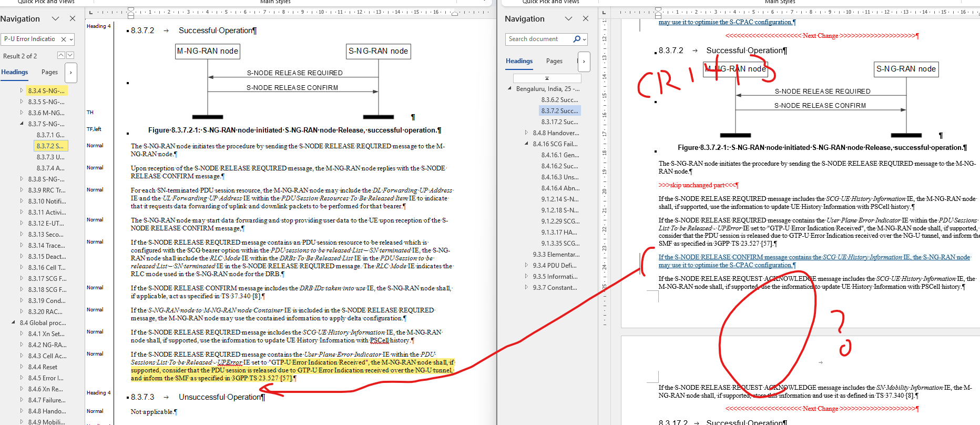980x425 pixels.
Task: Go to the previous search result
Action: point(61,55)
